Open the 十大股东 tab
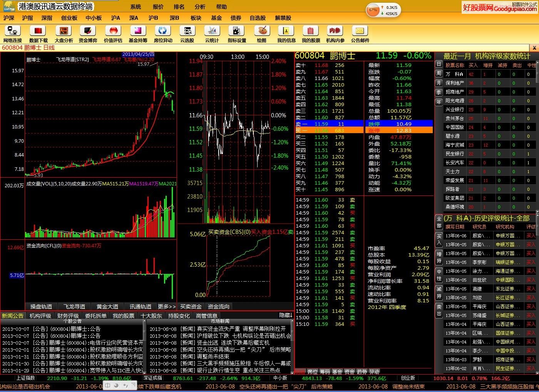 tap(151, 316)
